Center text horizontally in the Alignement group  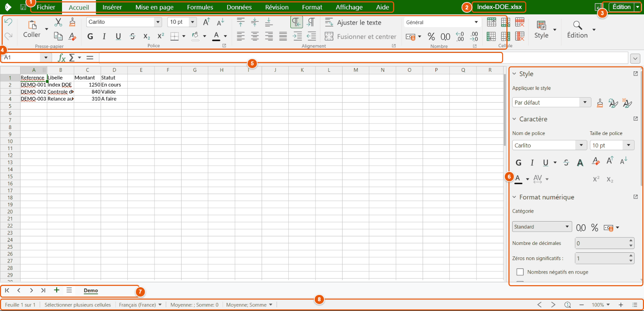tap(255, 36)
